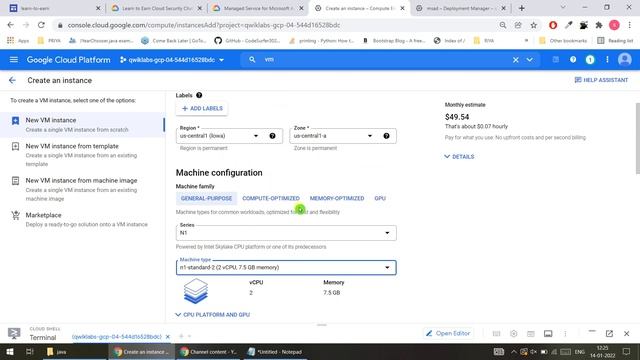This screenshot has width=640, height=360.
Task: Open the console settings three-dot menu
Action: click(607, 60)
